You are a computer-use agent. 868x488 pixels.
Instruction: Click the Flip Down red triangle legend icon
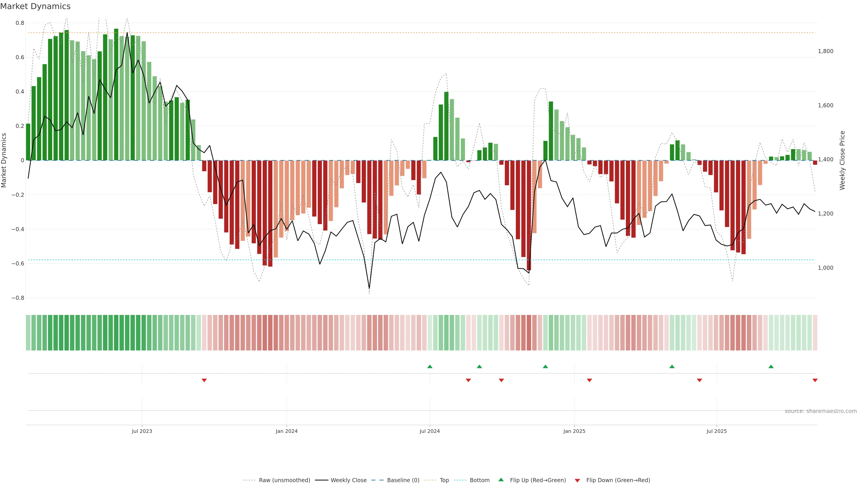click(x=577, y=480)
